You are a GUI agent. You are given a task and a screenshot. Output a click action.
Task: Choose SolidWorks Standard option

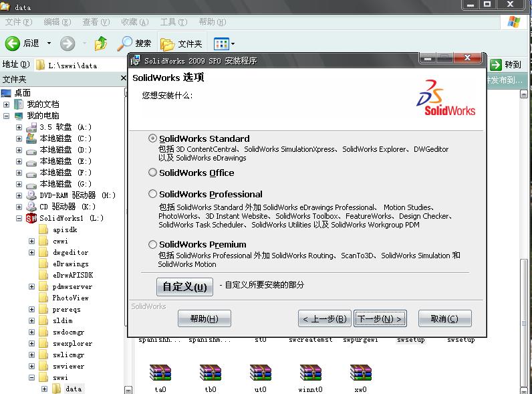pyautogui.click(x=152, y=138)
